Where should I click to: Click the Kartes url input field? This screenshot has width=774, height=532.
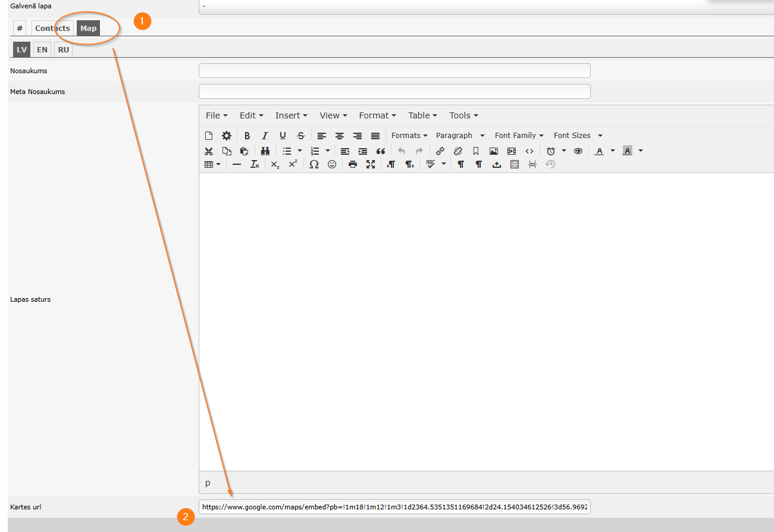click(394, 507)
